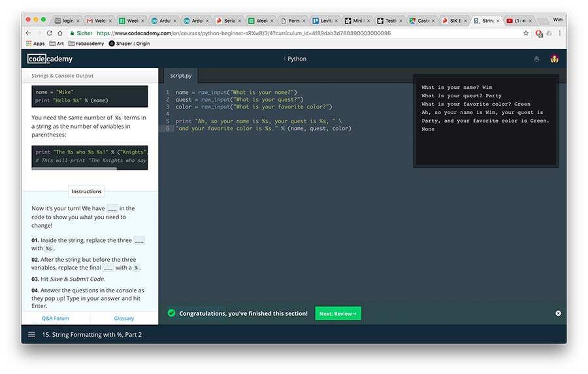The image size is (588, 374).
Task: Close the Levit Trello tab
Action: click(x=336, y=21)
